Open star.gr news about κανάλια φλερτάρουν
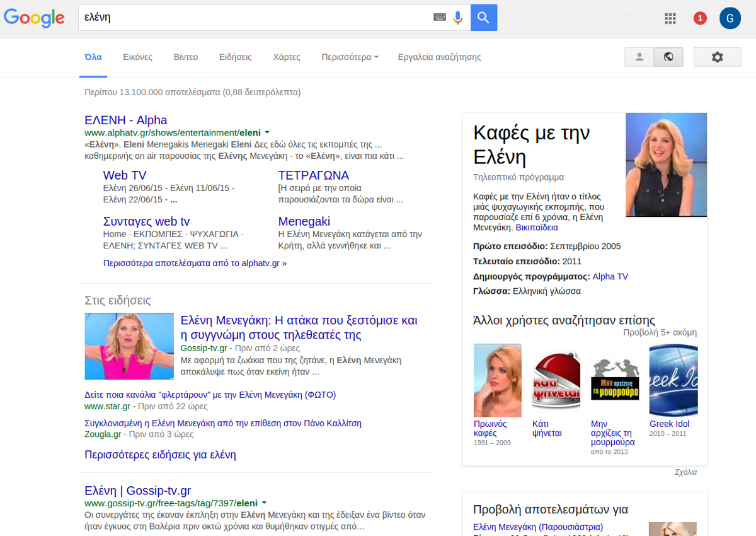 (x=210, y=395)
